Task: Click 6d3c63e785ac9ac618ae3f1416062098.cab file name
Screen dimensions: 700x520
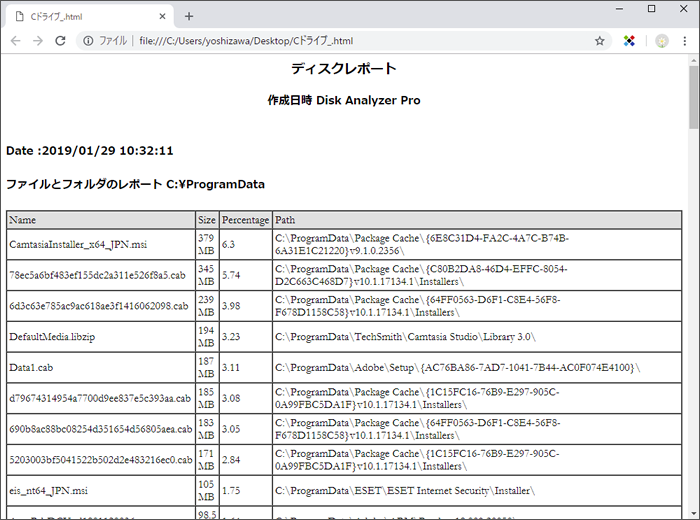Action: coord(99,306)
